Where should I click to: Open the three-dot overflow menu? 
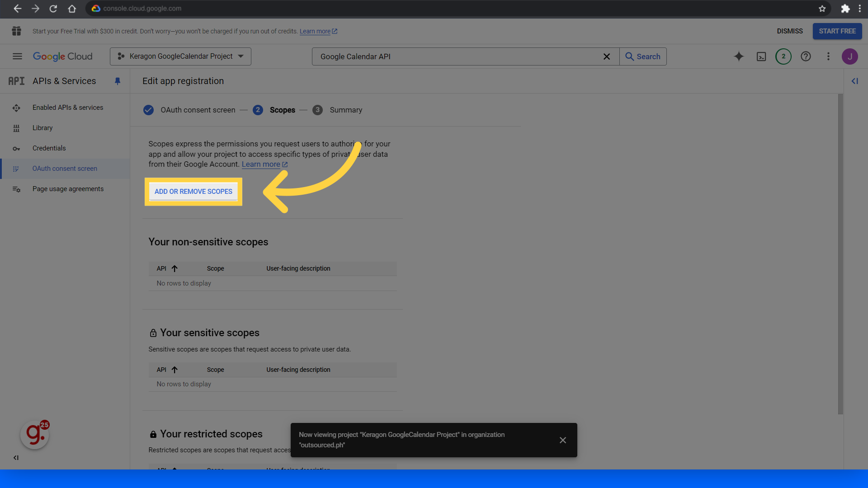(x=828, y=56)
